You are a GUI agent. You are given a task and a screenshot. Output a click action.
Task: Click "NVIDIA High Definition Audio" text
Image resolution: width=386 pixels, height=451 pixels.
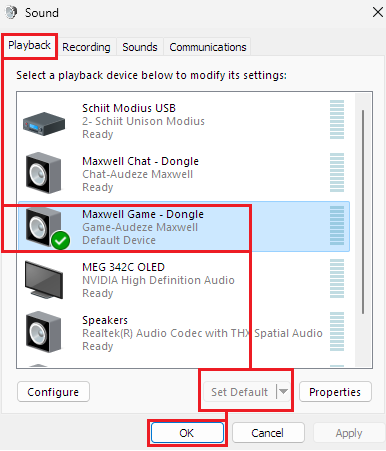pyautogui.click(x=158, y=280)
